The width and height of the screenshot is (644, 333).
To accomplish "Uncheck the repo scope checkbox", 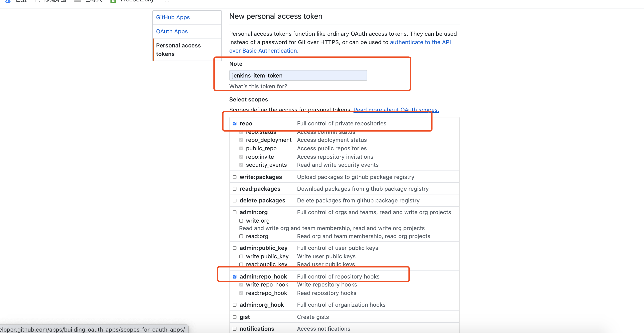I will click(235, 124).
